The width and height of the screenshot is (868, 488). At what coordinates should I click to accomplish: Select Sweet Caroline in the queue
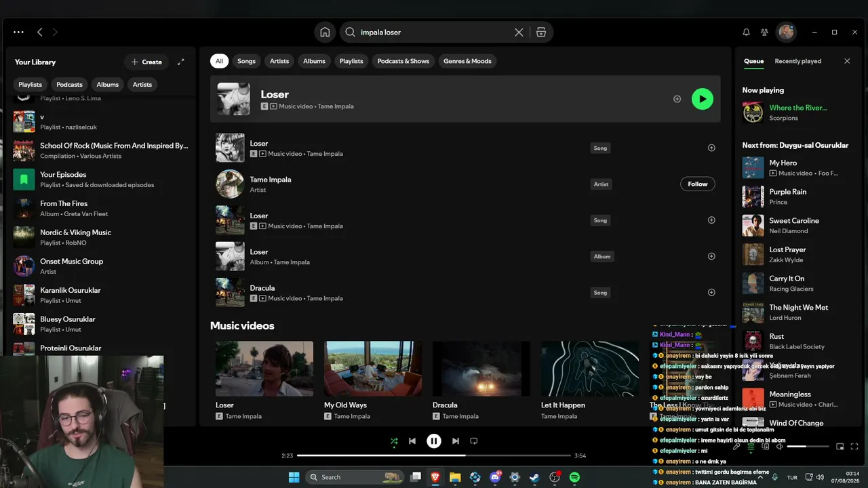coord(796,226)
